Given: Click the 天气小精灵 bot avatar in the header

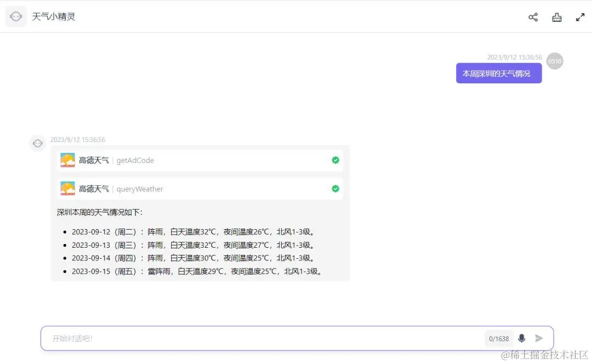Looking at the screenshot, I should 16,16.
